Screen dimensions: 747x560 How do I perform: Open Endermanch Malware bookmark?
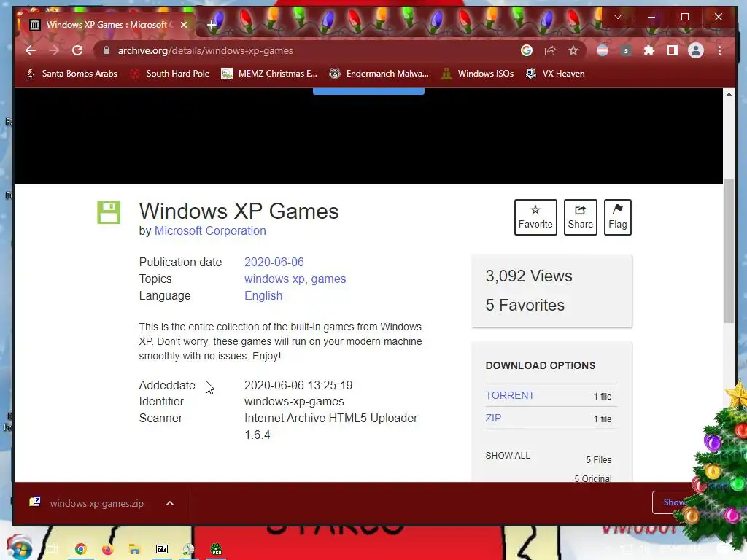pos(379,74)
